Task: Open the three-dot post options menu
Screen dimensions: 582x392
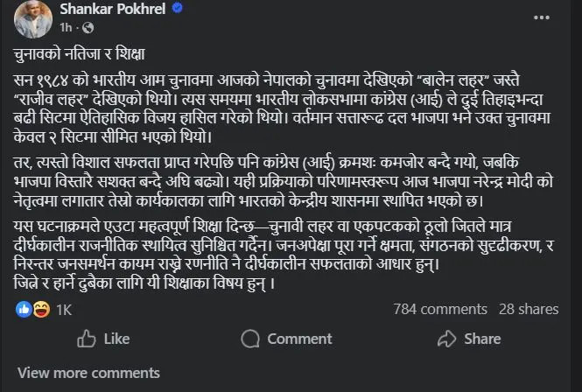Action: click(x=542, y=17)
